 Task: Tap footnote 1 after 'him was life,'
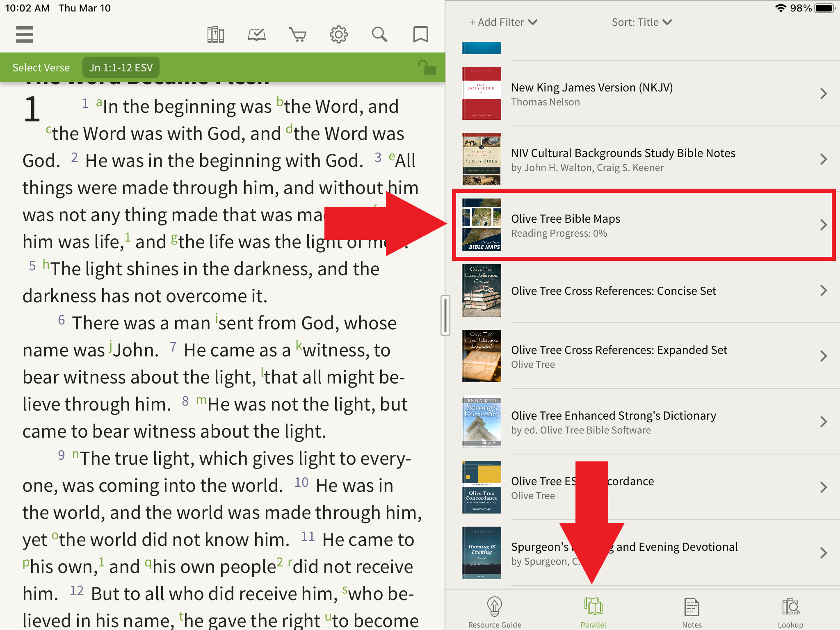click(128, 237)
